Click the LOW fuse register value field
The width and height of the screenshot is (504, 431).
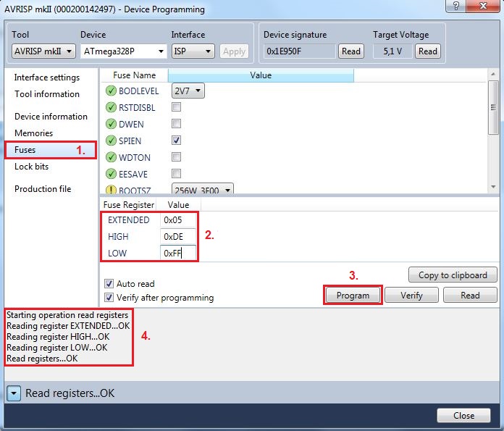click(x=178, y=254)
